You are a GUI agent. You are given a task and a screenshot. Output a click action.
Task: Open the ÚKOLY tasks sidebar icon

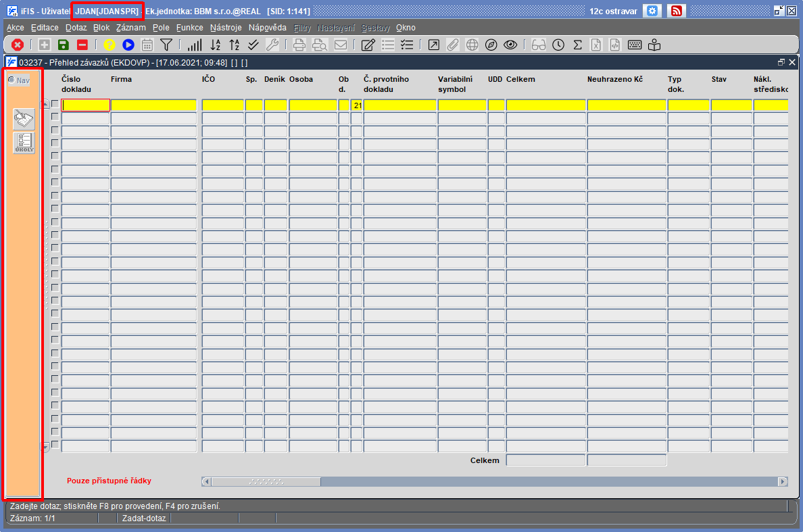tap(24, 143)
